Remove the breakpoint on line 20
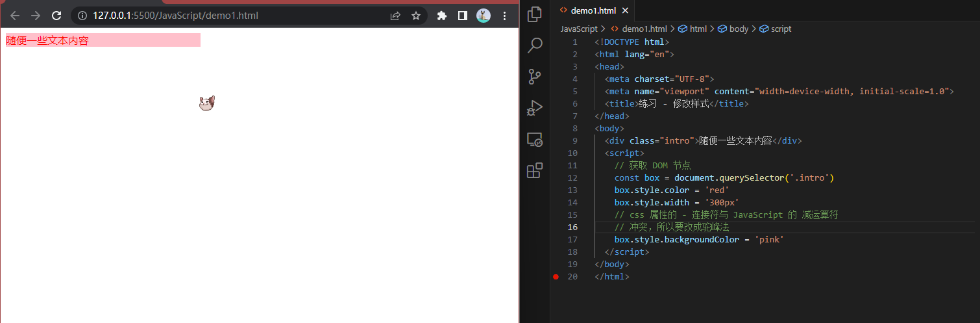This screenshot has height=323, width=980. coord(556,277)
